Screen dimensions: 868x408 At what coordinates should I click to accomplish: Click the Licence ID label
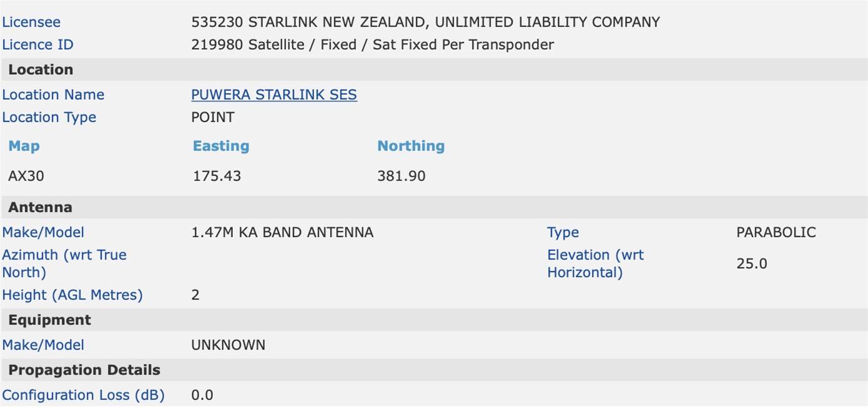pyautogui.click(x=37, y=45)
